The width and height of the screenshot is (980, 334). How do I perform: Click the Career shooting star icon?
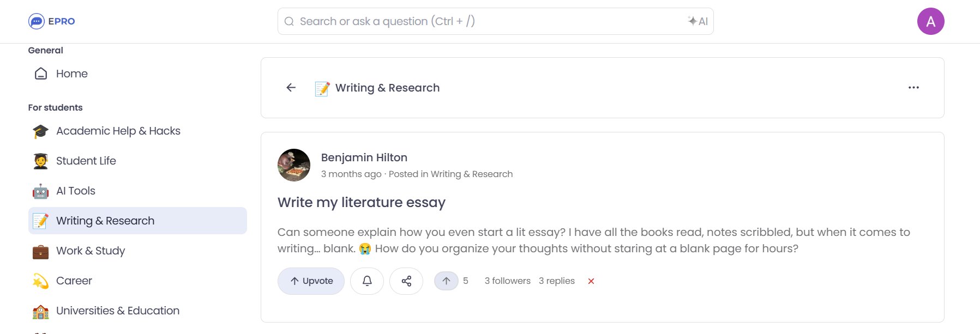(40, 281)
